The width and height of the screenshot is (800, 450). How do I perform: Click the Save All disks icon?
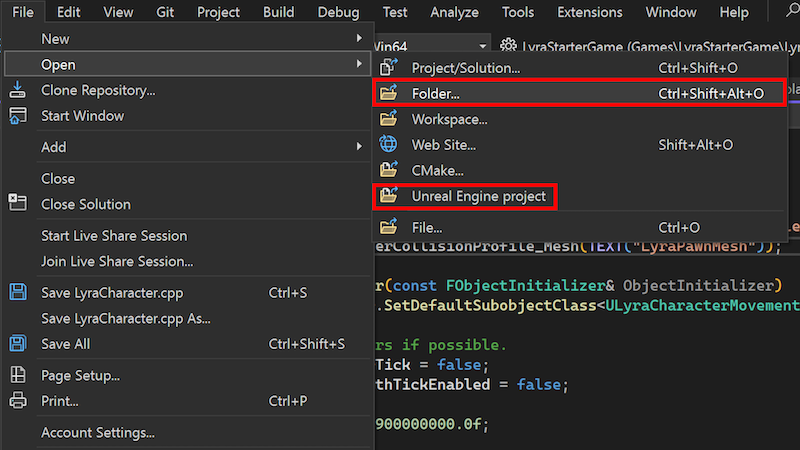[18, 343]
